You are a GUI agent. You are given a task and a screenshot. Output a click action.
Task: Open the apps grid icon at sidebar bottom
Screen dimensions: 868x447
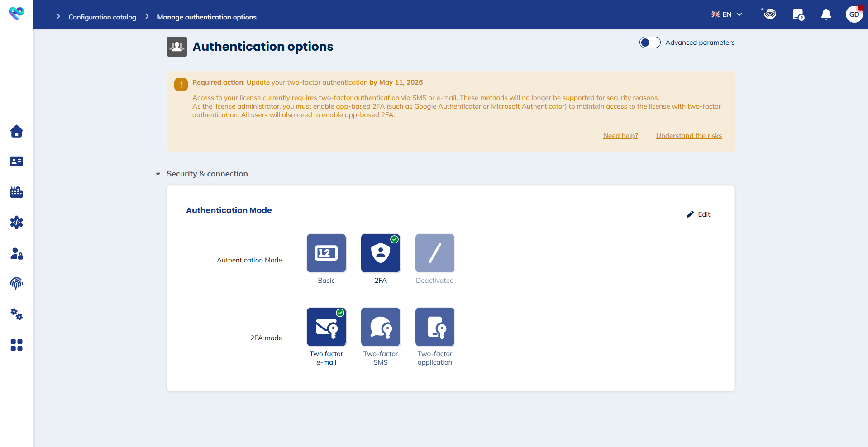pyautogui.click(x=16, y=345)
